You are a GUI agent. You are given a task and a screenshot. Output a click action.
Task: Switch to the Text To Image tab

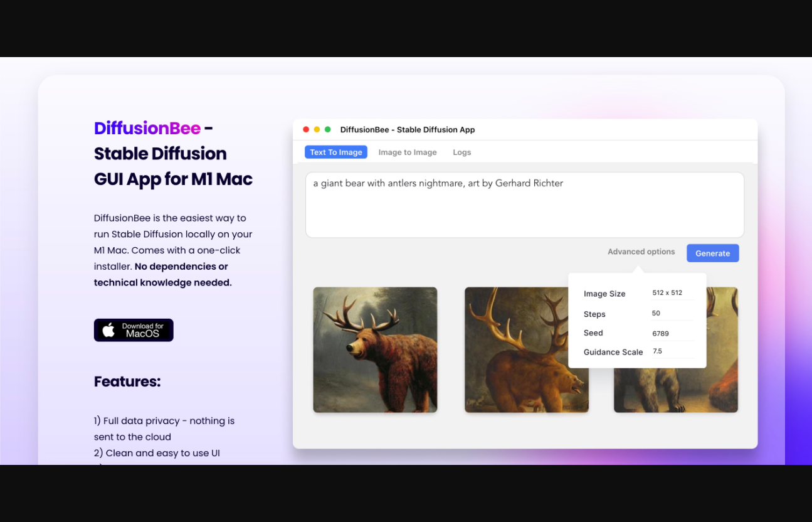click(x=336, y=152)
